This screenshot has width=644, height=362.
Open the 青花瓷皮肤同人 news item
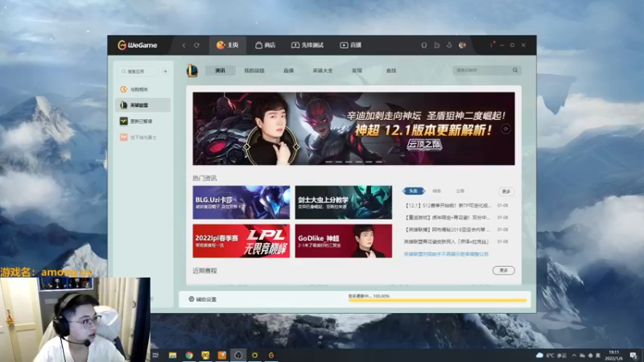pyautogui.click(x=447, y=242)
